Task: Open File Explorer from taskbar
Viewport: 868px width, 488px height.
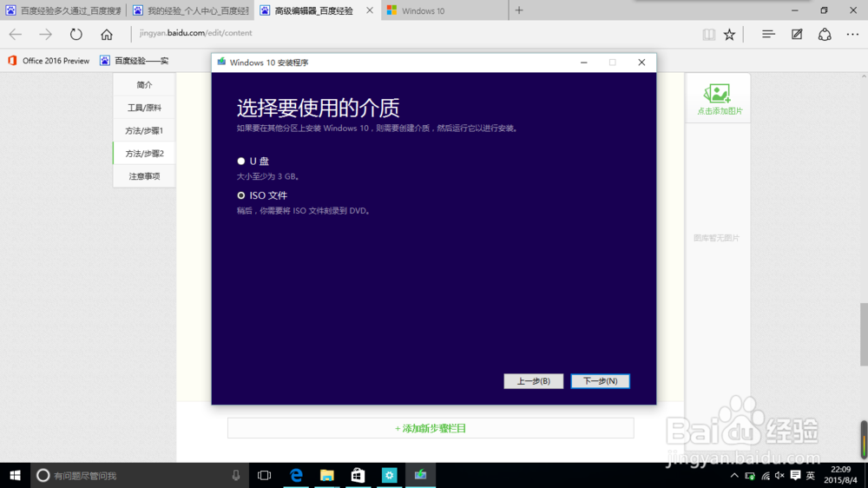Action: tap(327, 475)
